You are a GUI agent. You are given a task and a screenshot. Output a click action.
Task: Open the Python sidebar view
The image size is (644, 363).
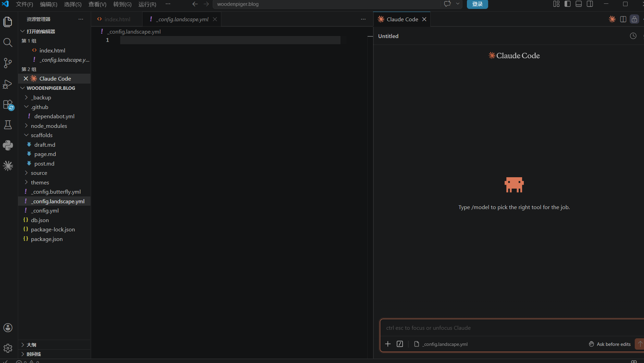pos(8,145)
